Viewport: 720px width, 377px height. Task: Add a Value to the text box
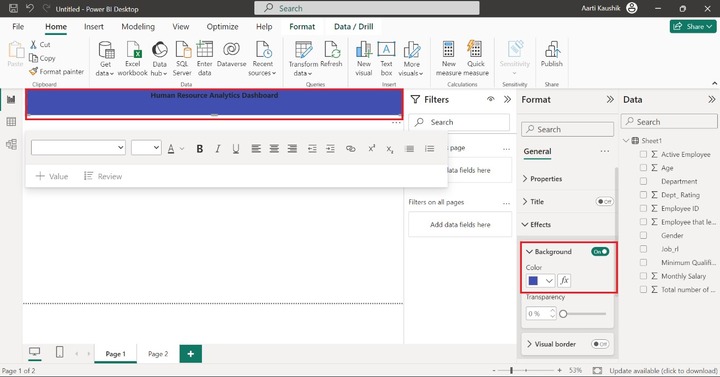click(x=52, y=176)
